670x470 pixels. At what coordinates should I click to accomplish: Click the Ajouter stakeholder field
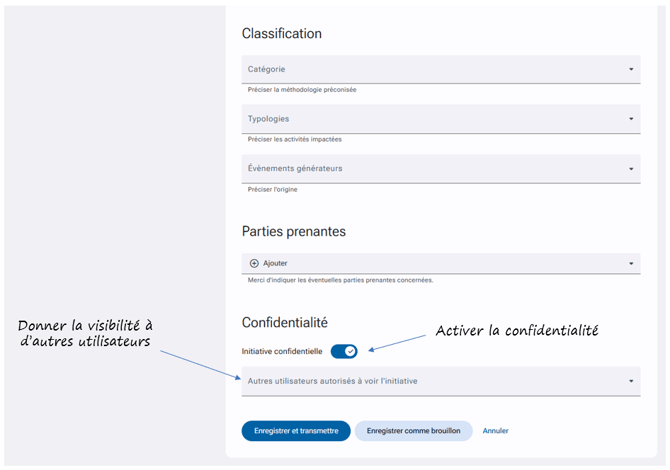(x=441, y=264)
